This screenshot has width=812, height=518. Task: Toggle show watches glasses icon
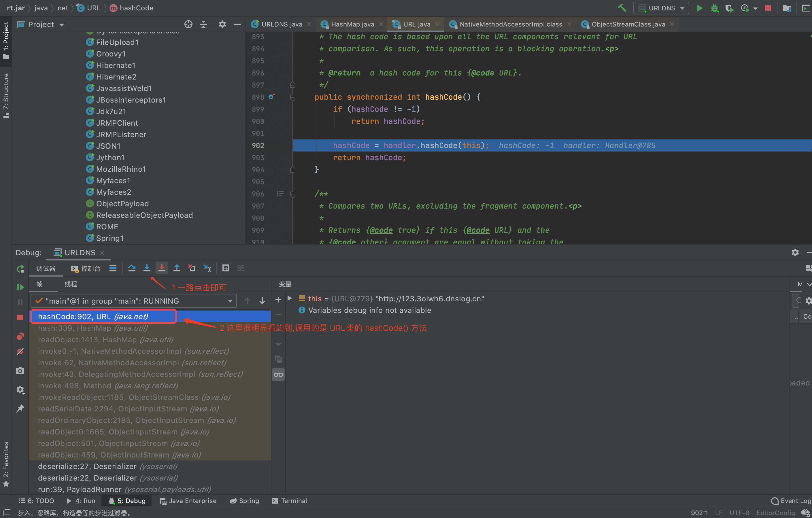pos(278,374)
